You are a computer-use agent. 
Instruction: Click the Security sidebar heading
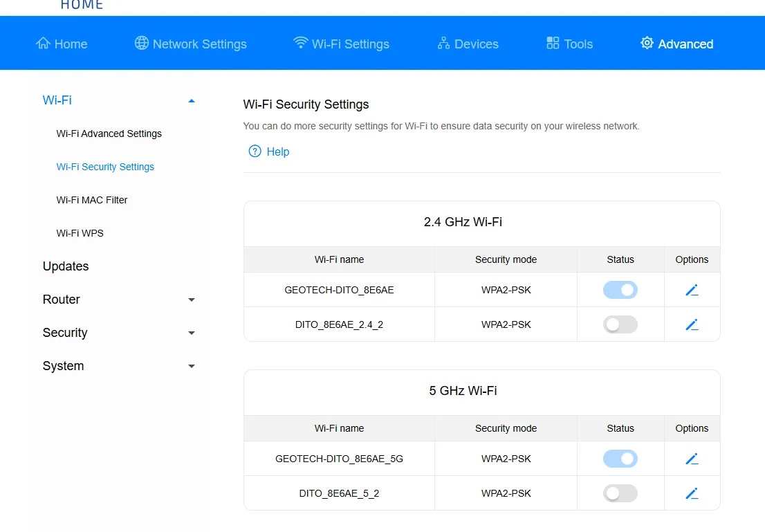coord(65,333)
